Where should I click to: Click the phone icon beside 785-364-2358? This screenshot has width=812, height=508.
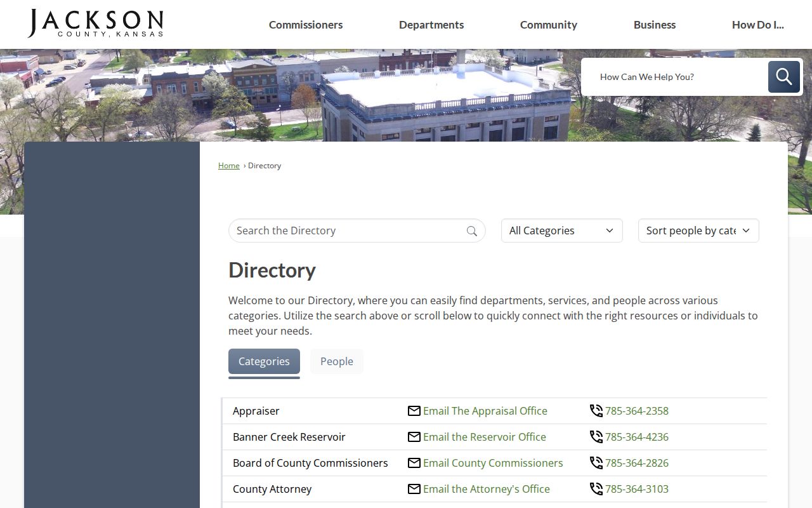pyautogui.click(x=596, y=411)
